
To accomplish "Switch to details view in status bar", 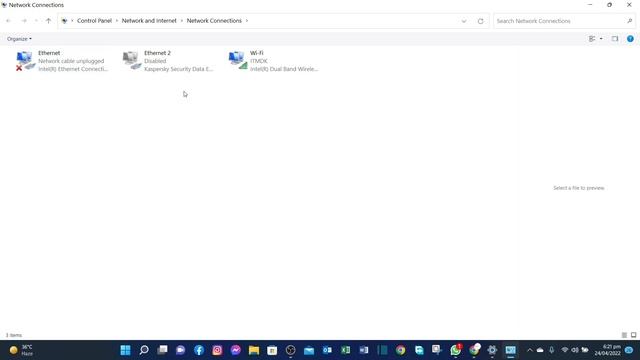I will pyautogui.click(x=624, y=335).
